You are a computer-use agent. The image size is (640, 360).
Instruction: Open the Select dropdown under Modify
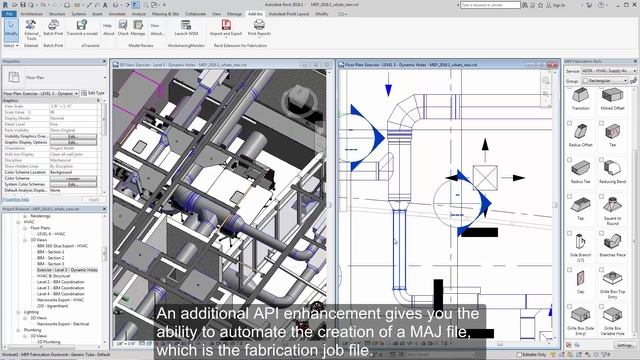[11, 46]
